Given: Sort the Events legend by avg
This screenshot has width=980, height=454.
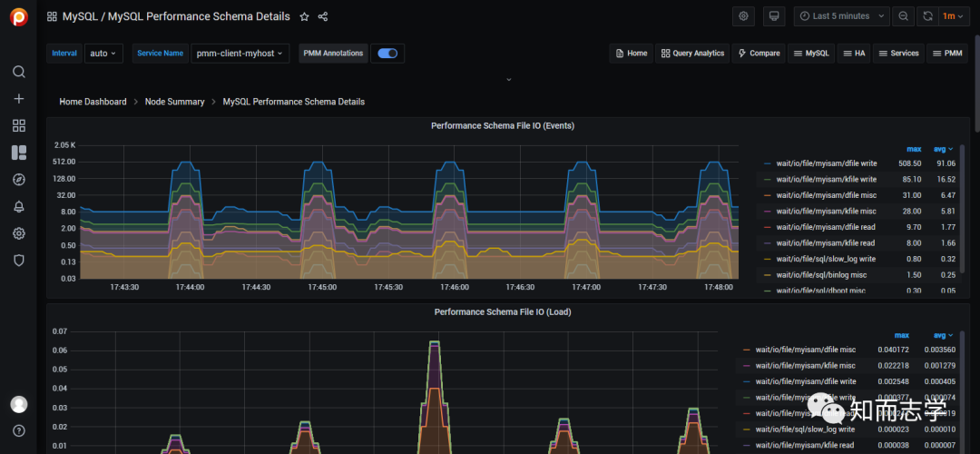Looking at the screenshot, I should click(943, 149).
